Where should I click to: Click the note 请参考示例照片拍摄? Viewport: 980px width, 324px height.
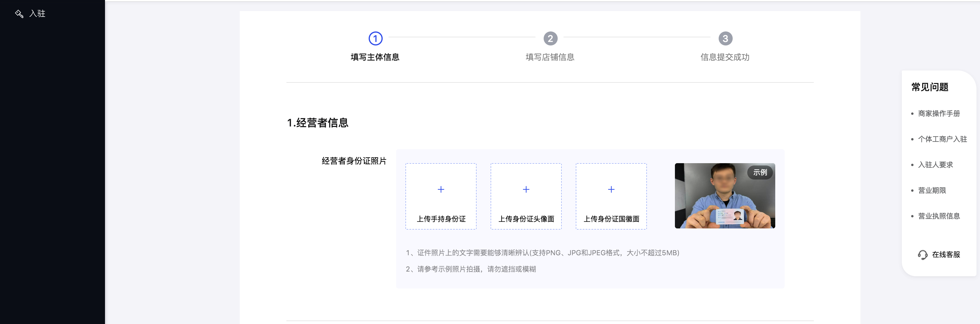point(471,269)
